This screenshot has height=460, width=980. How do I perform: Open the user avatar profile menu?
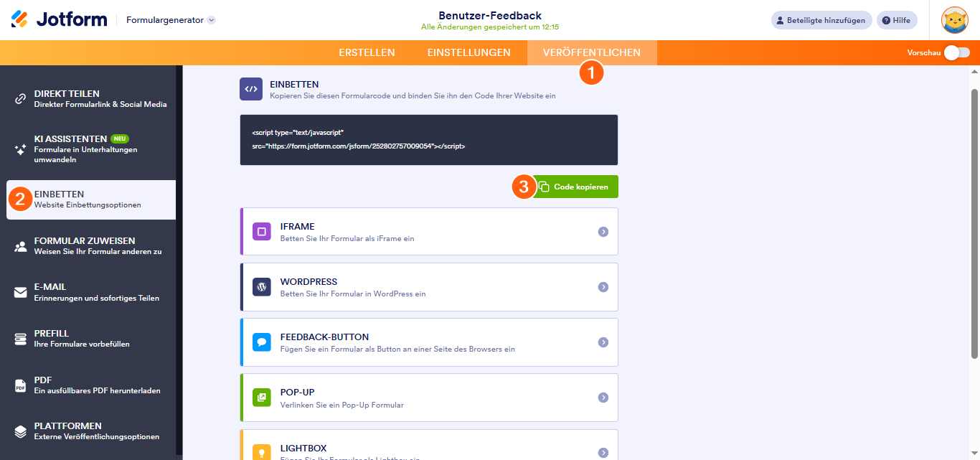(954, 20)
